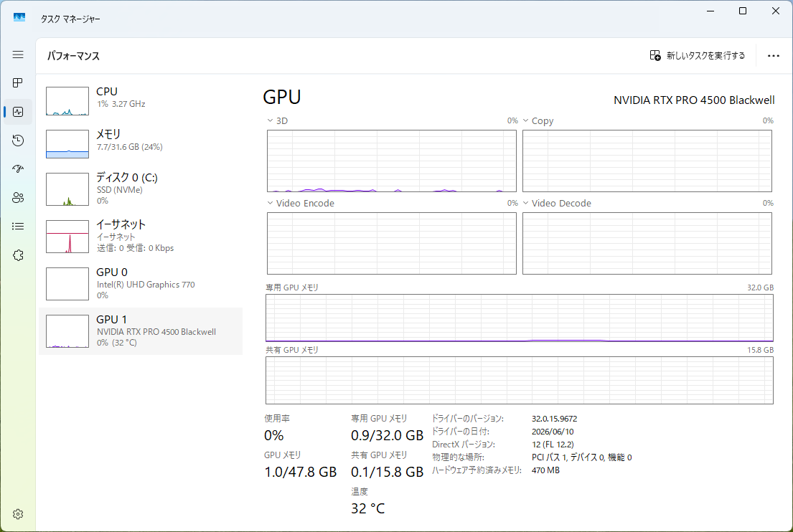The height and width of the screenshot is (532, 793).
Task: Maximize the Task Manager window
Action: tap(743, 11)
